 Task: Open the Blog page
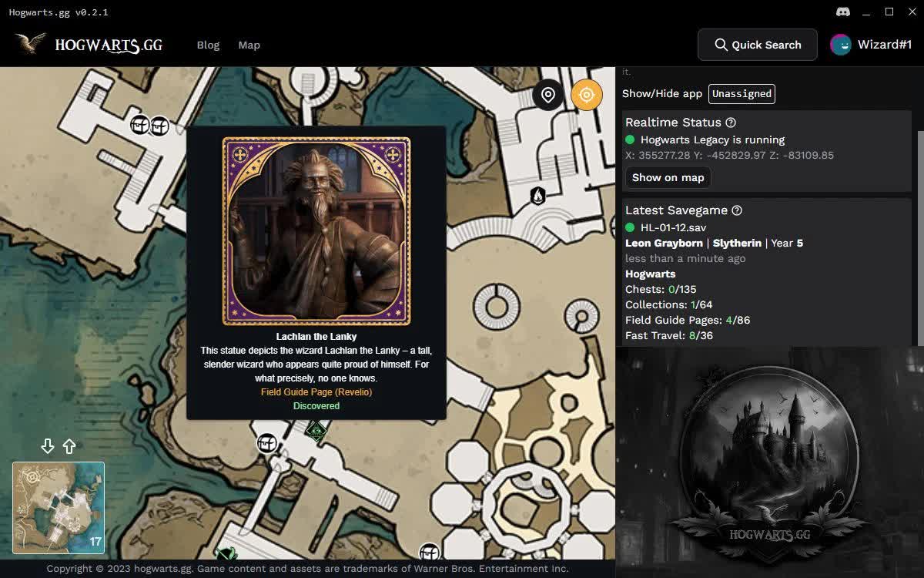click(x=208, y=45)
